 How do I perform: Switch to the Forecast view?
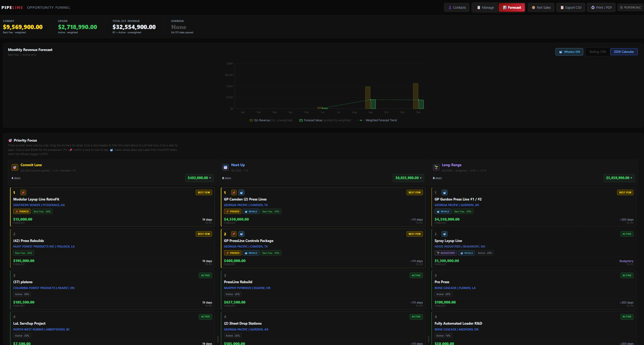[x=512, y=7]
